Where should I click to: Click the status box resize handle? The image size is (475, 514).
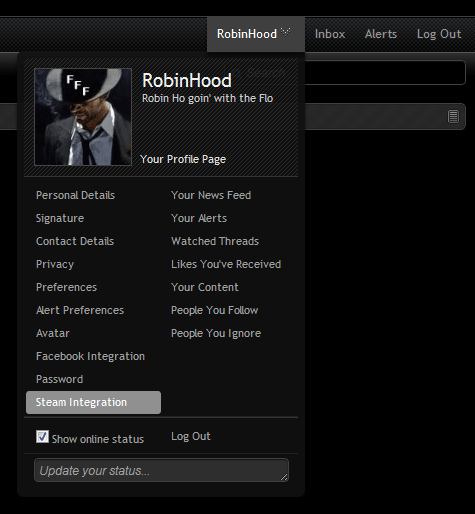[284, 477]
